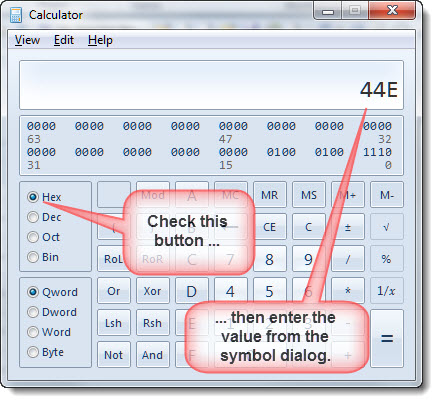Click the Or bitwise operator key
This screenshot has height=403, width=438.
(x=114, y=291)
